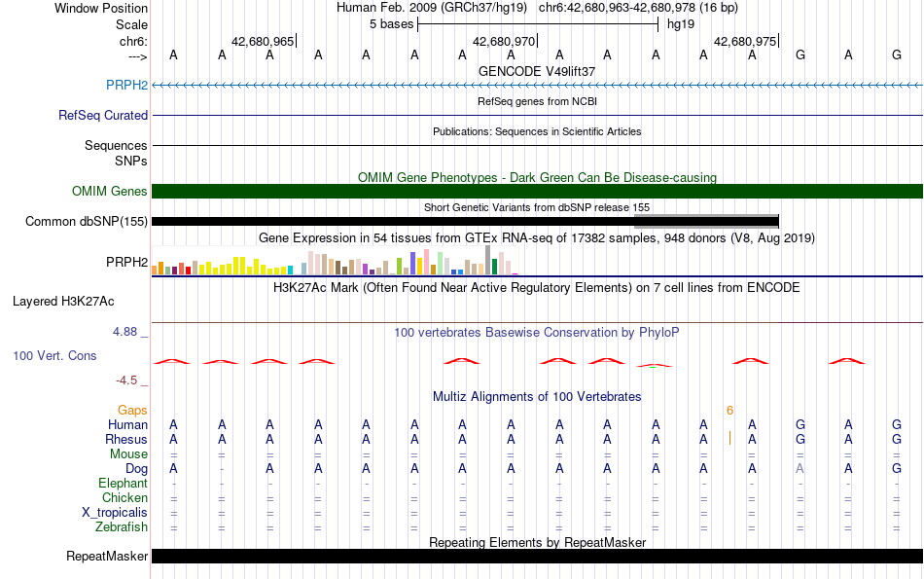The height and width of the screenshot is (579, 924).
Task: Click the faded gray A in Dog row
Action: tap(800, 469)
